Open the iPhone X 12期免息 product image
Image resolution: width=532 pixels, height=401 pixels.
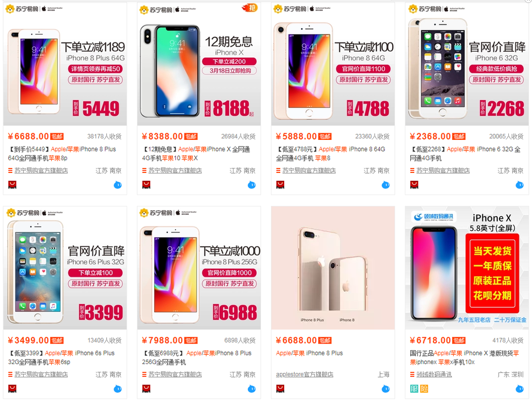pyautogui.click(x=199, y=64)
